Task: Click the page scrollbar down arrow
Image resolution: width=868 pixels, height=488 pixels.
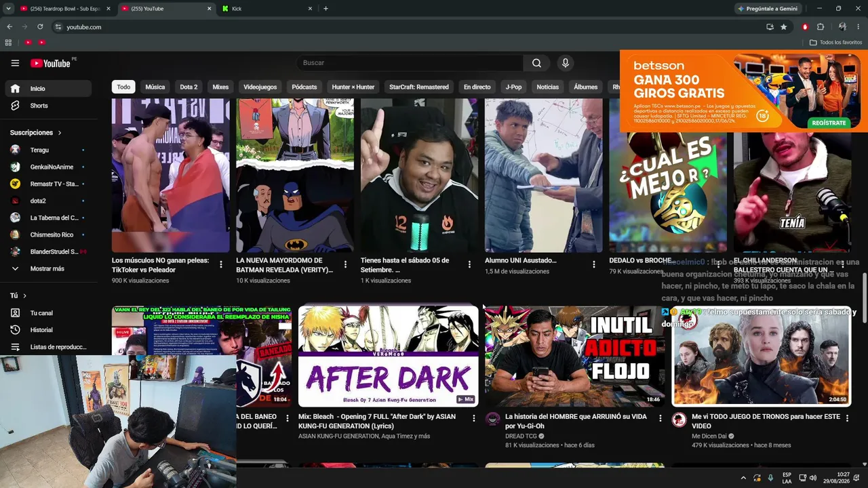Action: (864, 464)
